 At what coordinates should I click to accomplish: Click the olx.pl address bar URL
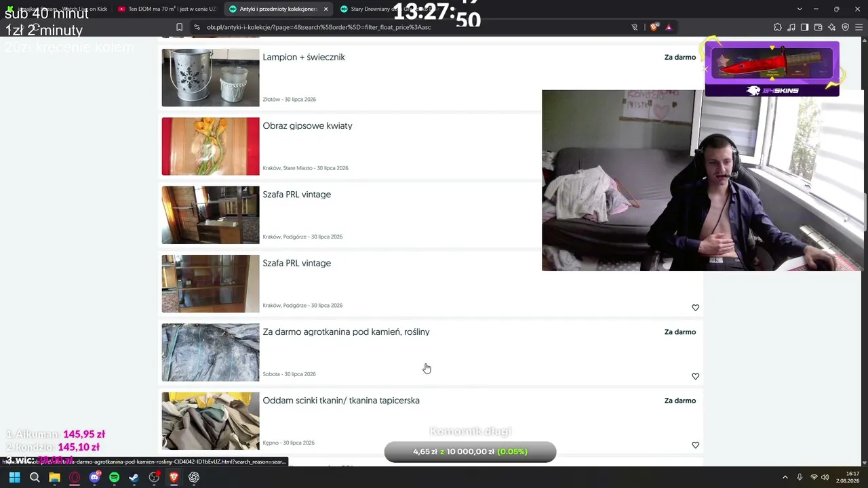pos(319,27)
